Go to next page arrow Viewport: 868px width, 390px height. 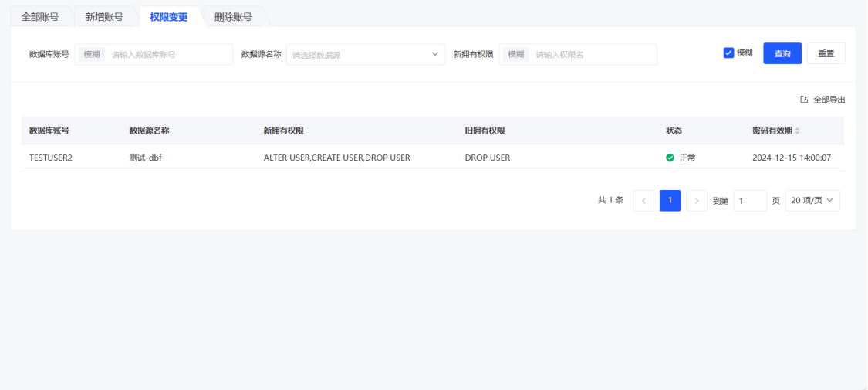697,201
